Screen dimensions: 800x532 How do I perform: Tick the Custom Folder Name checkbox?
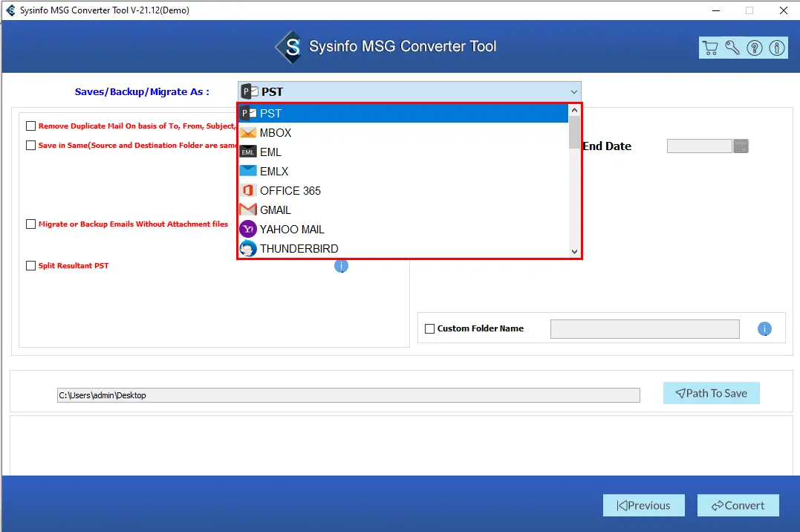click(x=429, y=329)
